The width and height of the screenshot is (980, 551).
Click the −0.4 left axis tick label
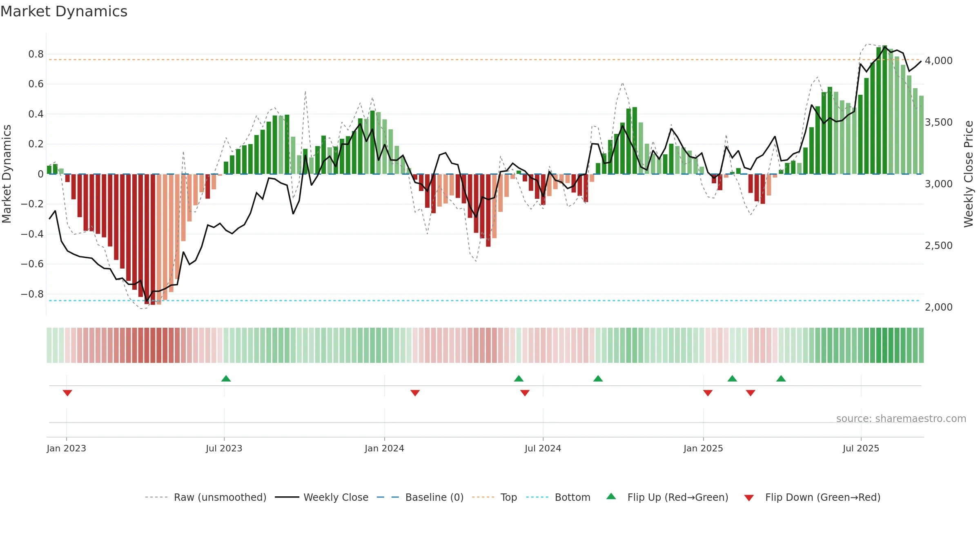point(32,234)
